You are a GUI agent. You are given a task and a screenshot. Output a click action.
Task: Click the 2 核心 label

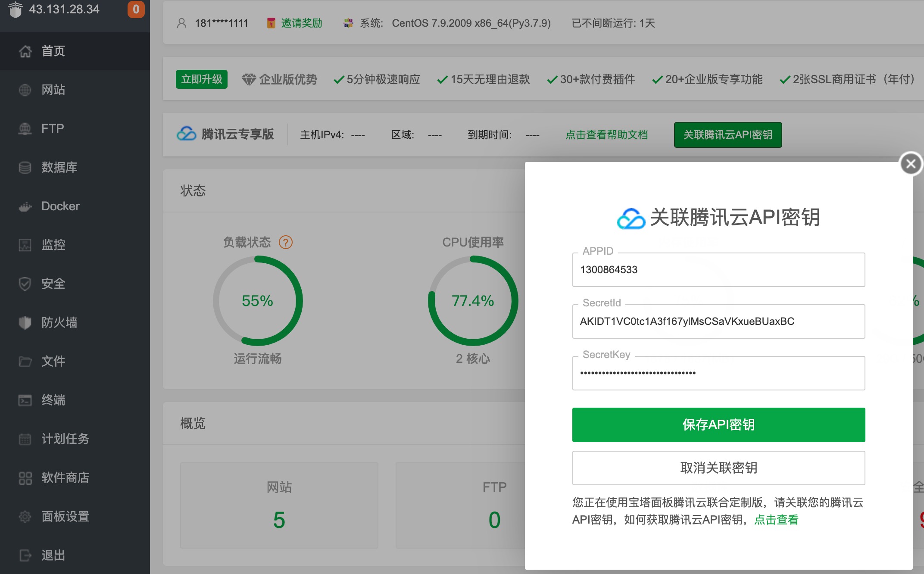[x=473, y=359]
